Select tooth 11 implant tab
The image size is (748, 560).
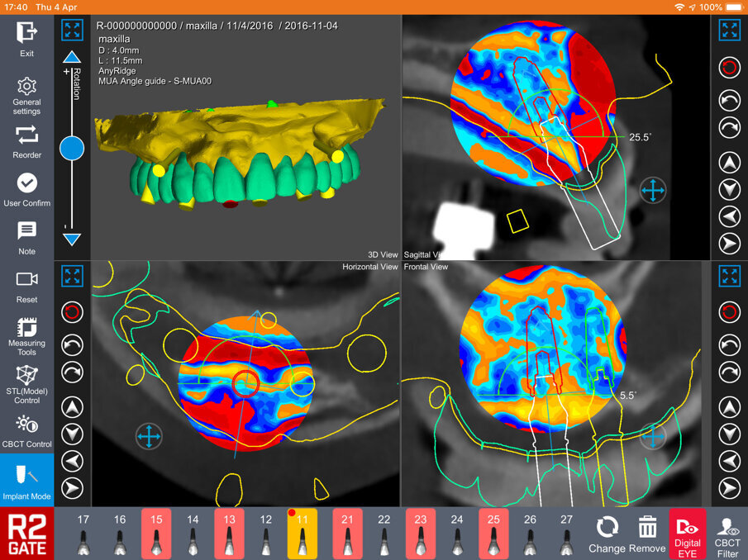(302, 534)
